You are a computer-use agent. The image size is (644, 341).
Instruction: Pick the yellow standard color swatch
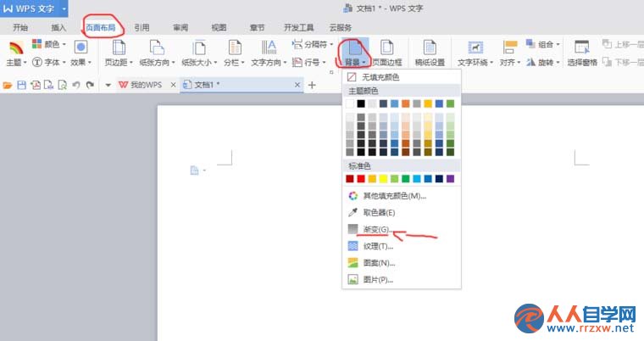pyautogui.click(x=383, y=178)
